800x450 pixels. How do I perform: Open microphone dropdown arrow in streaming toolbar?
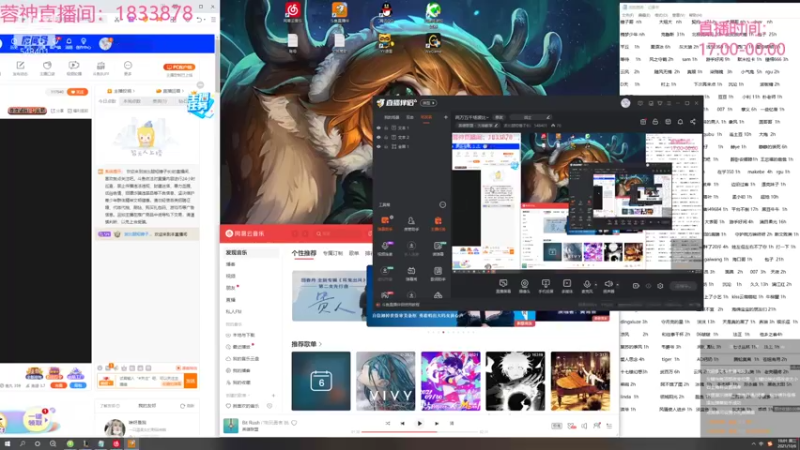(595, 285)
